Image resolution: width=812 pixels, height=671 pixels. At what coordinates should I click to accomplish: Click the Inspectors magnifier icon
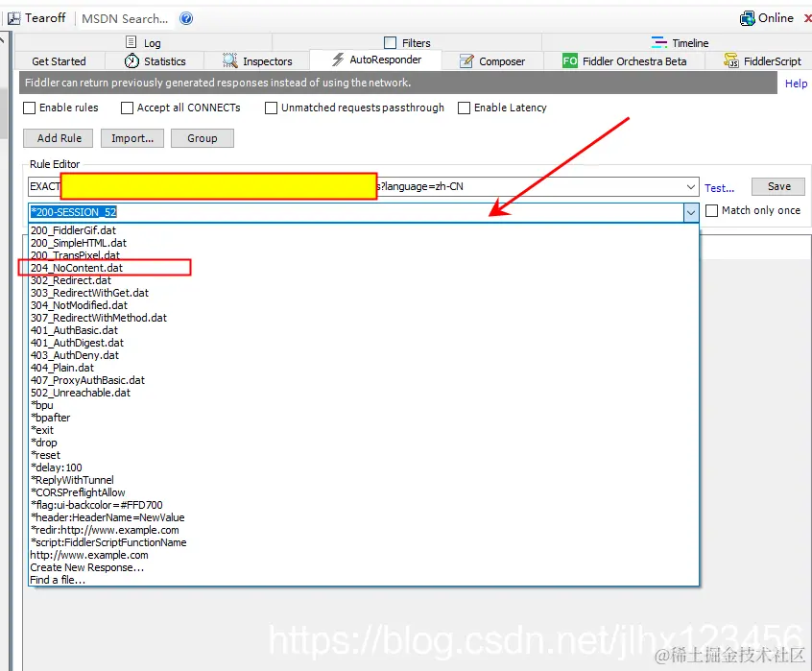pos(230,60)
